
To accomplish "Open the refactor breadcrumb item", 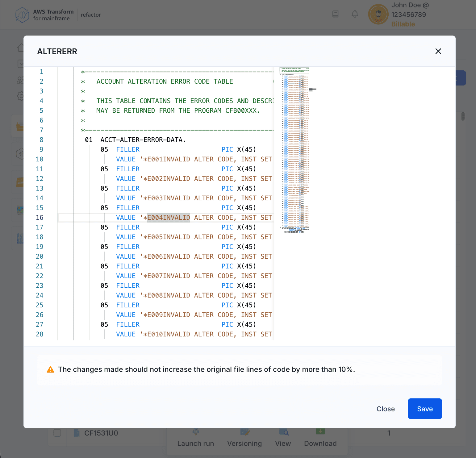I will coord(90,15).
